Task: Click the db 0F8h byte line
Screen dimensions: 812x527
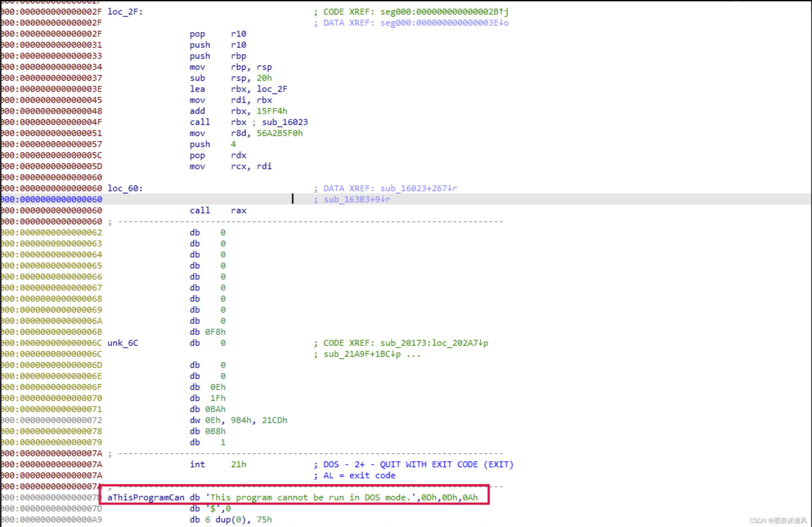Action: (208, 332)
